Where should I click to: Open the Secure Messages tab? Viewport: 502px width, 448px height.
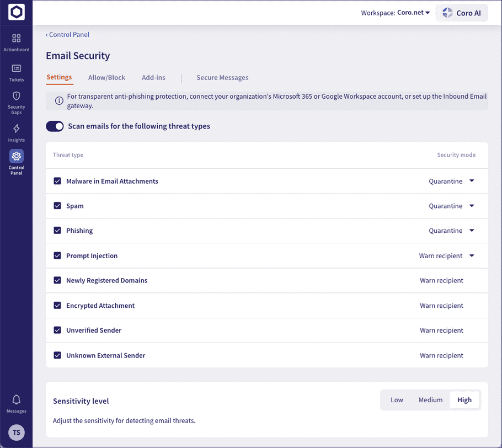(222, 77)
